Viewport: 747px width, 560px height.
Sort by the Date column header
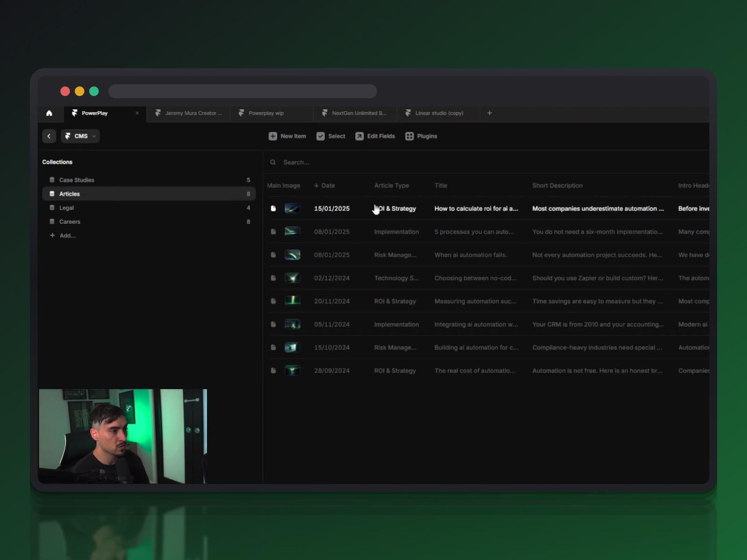point(324,185)
